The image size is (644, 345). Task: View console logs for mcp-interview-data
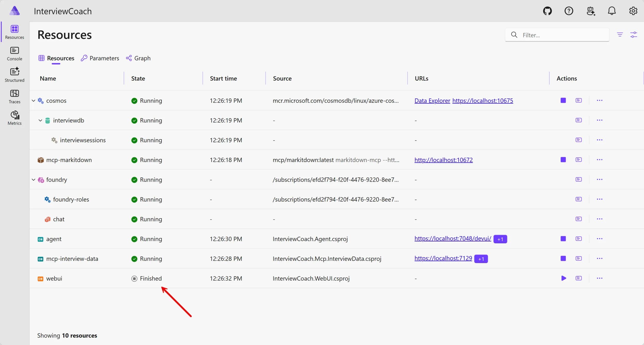pos(579,258)
